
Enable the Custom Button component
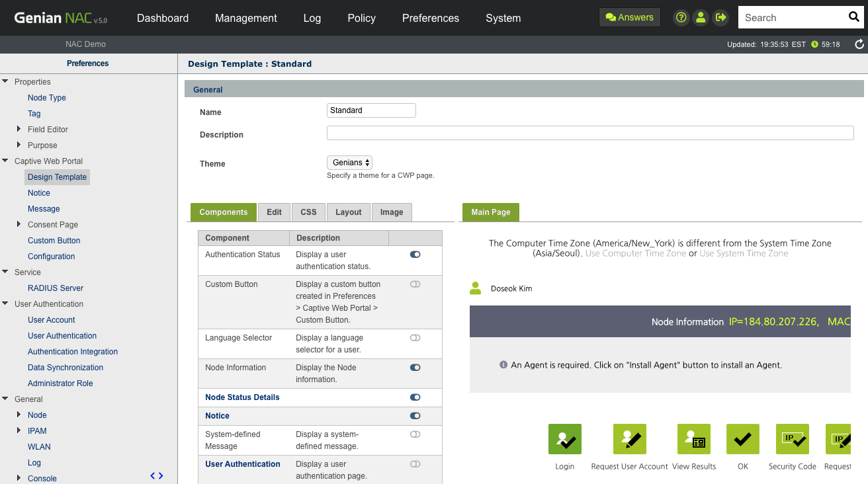coord(415,284)
